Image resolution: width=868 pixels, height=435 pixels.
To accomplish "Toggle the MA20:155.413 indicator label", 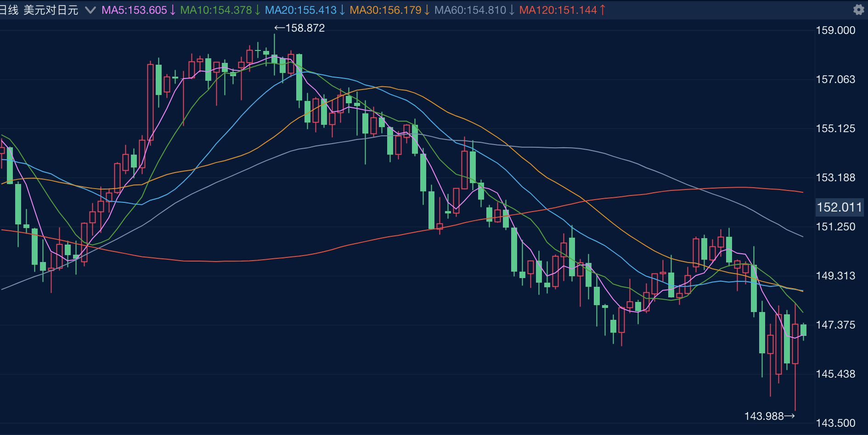I will tap(301, 10).
